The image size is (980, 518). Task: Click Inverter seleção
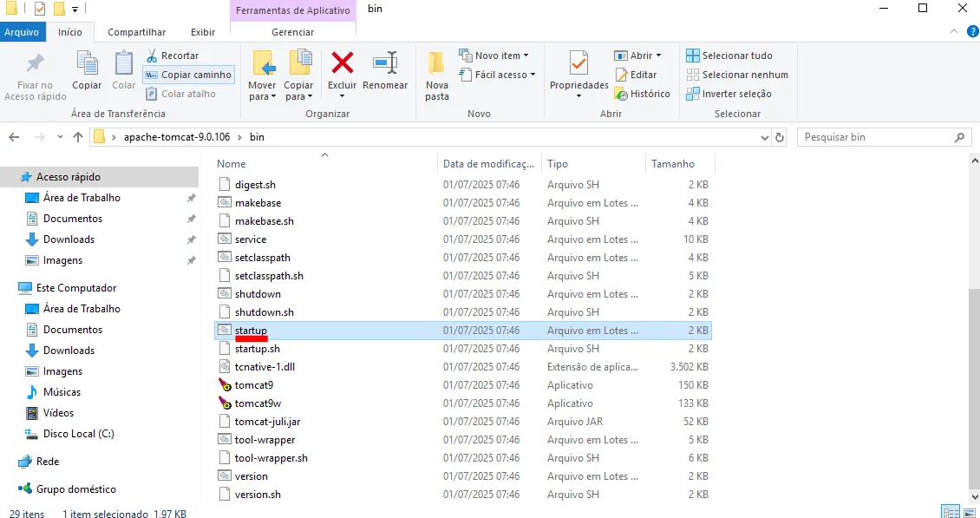click(x=728, y=94)
